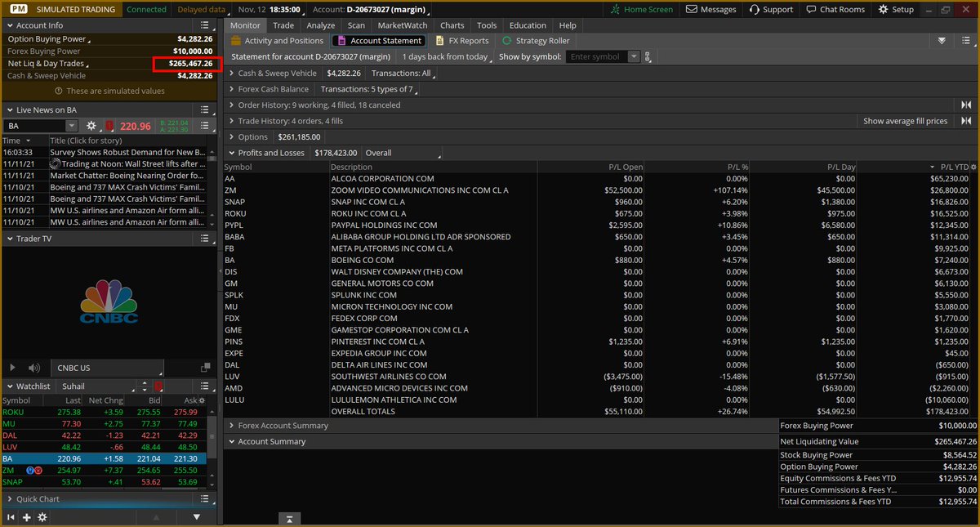Screen dimensions: 980x527
Task: Click into the Enter symbol field
Action: click(x=596, y=57)
